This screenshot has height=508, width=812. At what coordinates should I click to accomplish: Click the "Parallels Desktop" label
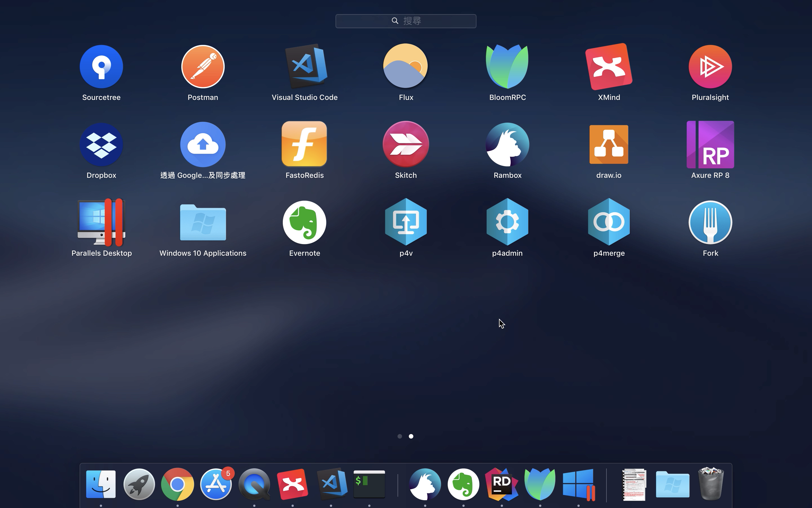click(101, 253)
